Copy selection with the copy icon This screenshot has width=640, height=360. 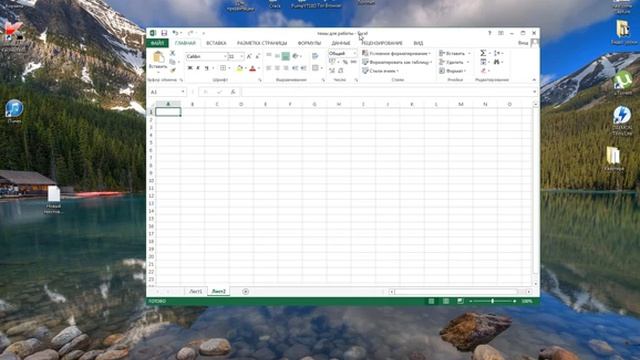(x=173, y=62)
